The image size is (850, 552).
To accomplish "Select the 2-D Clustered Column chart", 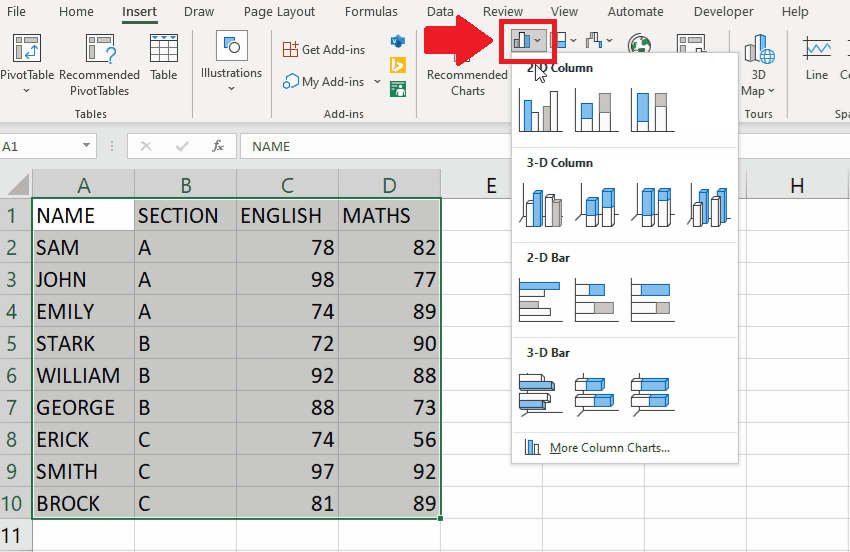I will click(x=540, y=111).
